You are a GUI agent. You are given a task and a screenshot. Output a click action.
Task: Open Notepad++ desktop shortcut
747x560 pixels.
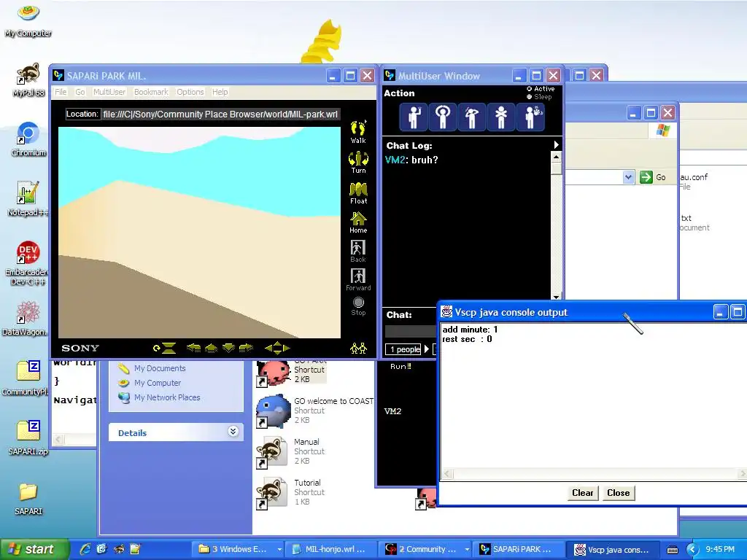pyautogui.click(x=28, y=198)
